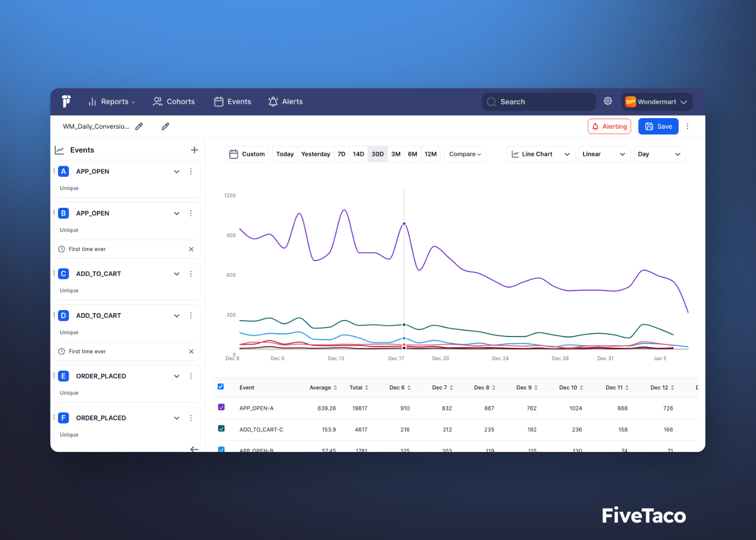Select the 14D time range
Viewport: 756px width, 540px height.
tap(358, 154)
